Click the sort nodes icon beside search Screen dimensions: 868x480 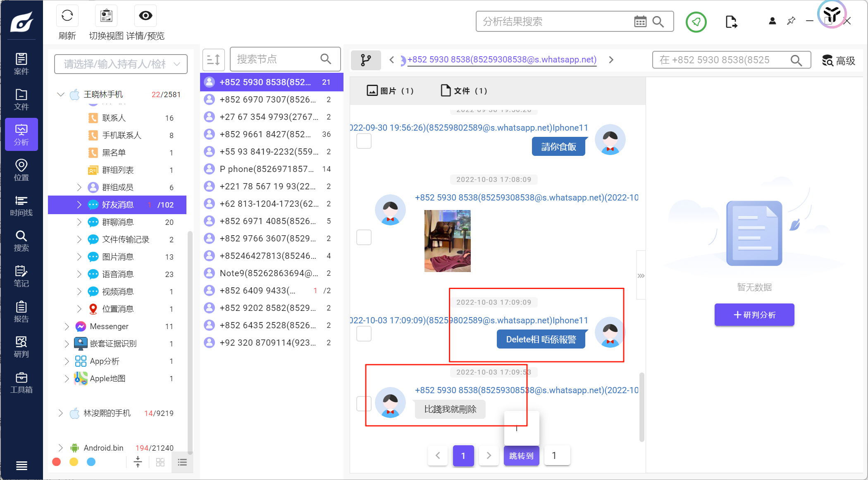(x=213, y=60)
